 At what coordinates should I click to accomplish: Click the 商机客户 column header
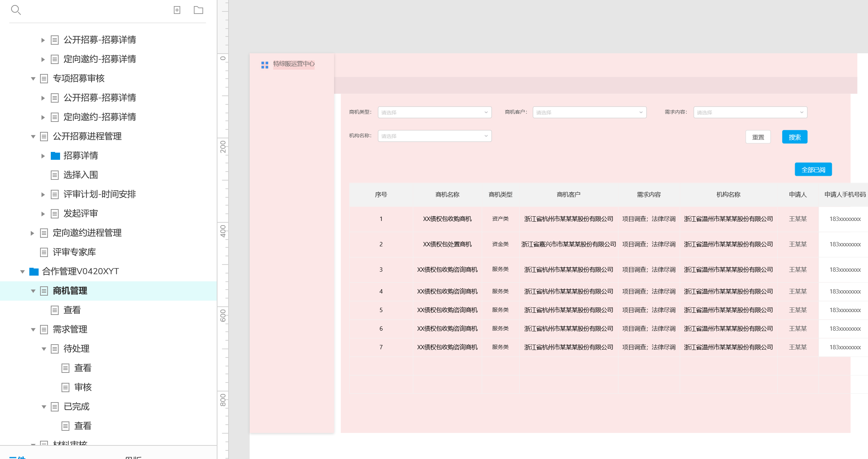pos(568,194)
